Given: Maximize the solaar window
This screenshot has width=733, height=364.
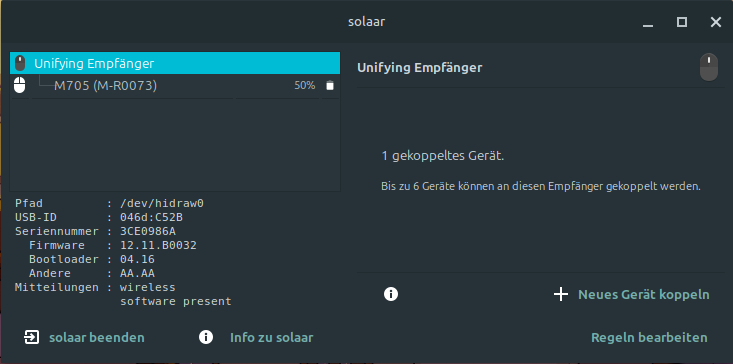Looking at the screenshot, I should (x=682, y=22).
